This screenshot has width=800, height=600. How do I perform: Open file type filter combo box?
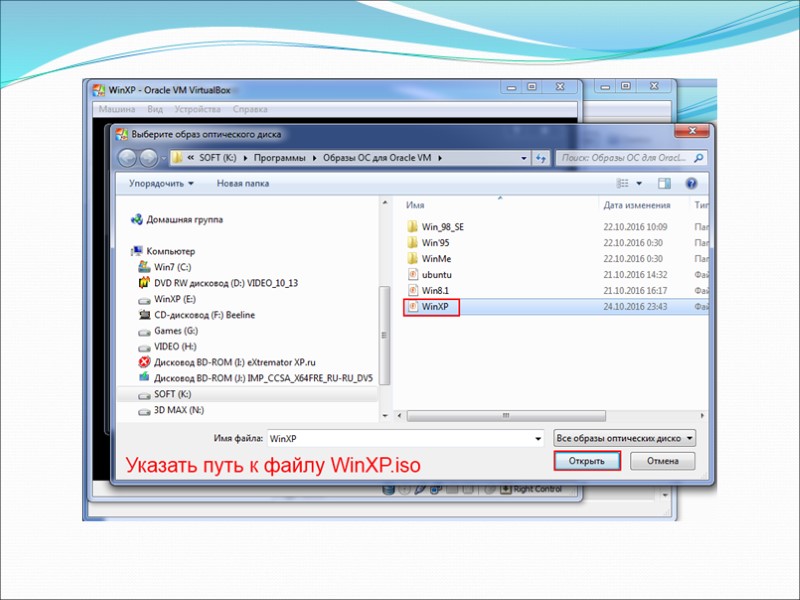coord(624,438)
